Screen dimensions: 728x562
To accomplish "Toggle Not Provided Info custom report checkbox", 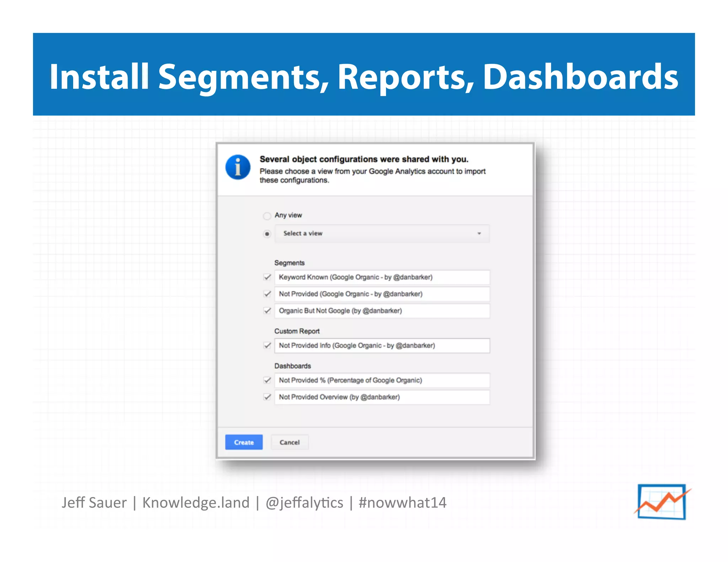I will [267, 345].
